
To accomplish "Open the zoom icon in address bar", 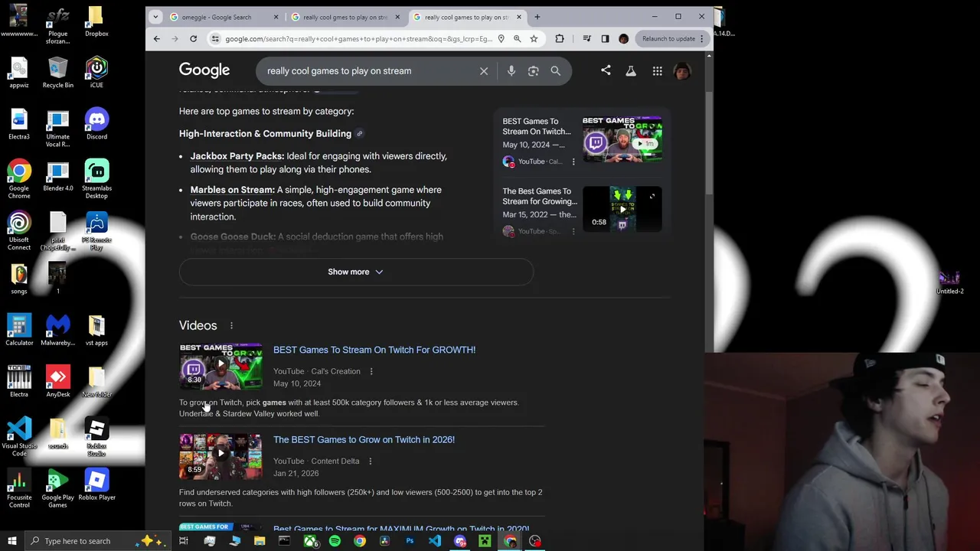I will (518, 38).
